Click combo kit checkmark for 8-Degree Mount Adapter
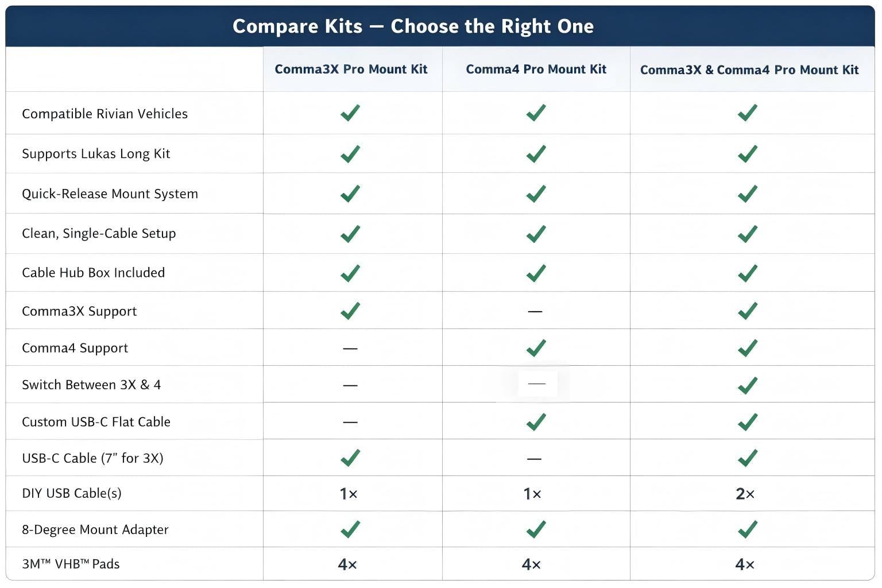 [748, 529]
